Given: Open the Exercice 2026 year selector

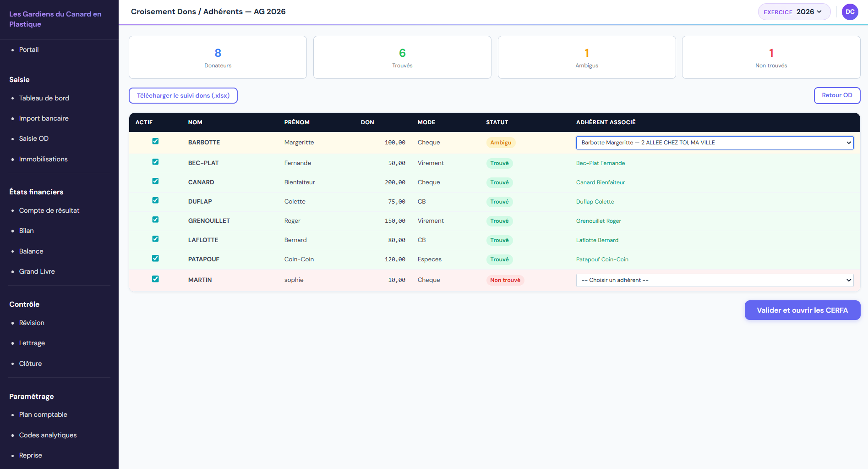Looking at the screenshot, I should tap(793, 12).
